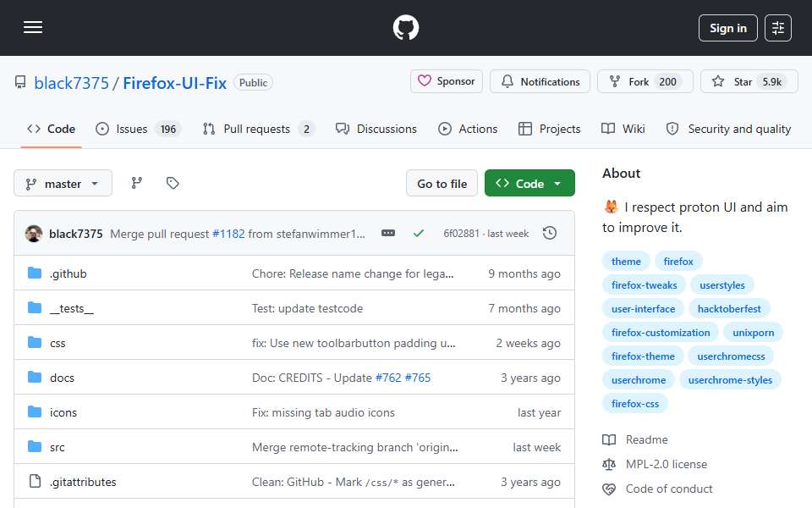Expand the green Code dropdown

coord(529,184)
